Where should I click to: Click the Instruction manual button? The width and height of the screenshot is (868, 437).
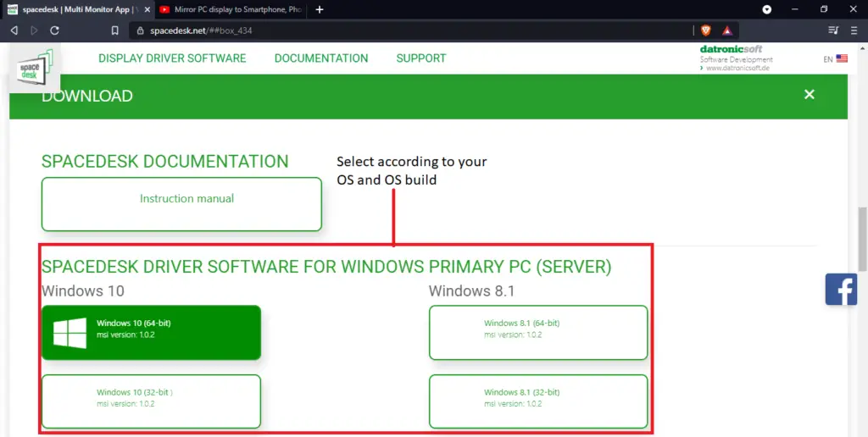tap(181, 204)
